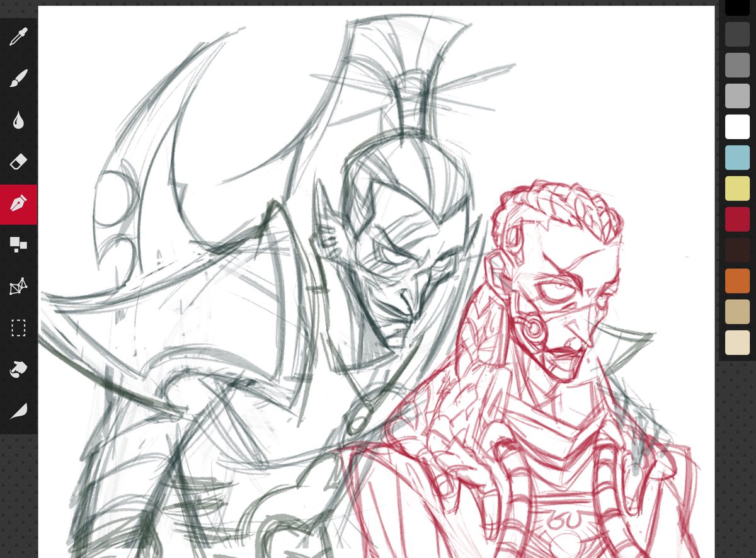Pick the black color swatch
Viewport: 756px width, 558px height.
(x=737, y=7)
